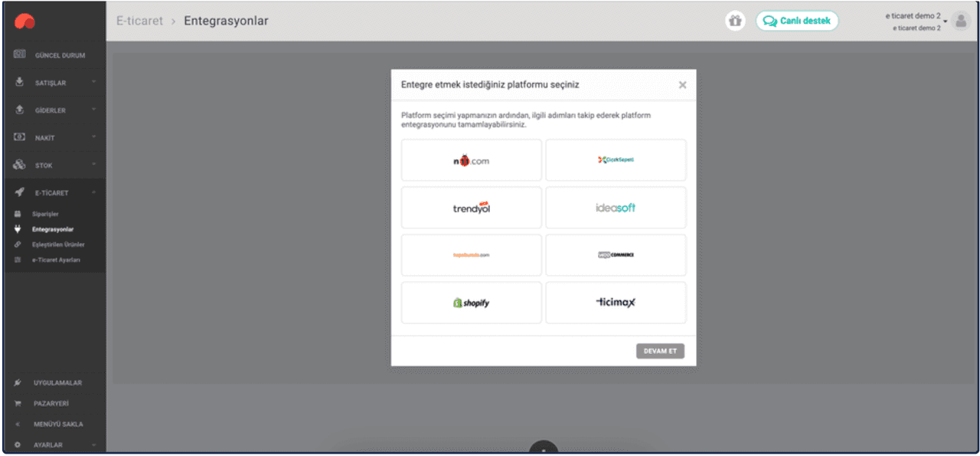This screenshot has width=980, height=456.
Task: Click the e-Ticaret Ayarları icon
Action: coord(18,260)
